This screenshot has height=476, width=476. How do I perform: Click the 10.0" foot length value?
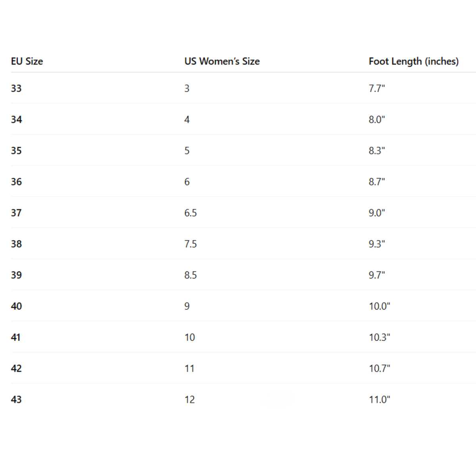coord(379,306)
